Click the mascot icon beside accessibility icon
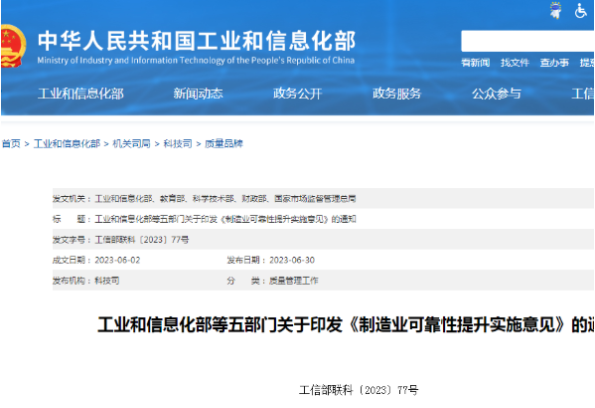Screen dimensions: 595x408 pos(556,10)
